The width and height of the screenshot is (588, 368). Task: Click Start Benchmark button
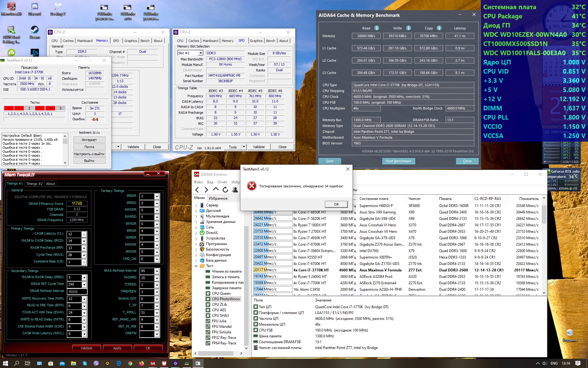[x=398, y=161]
